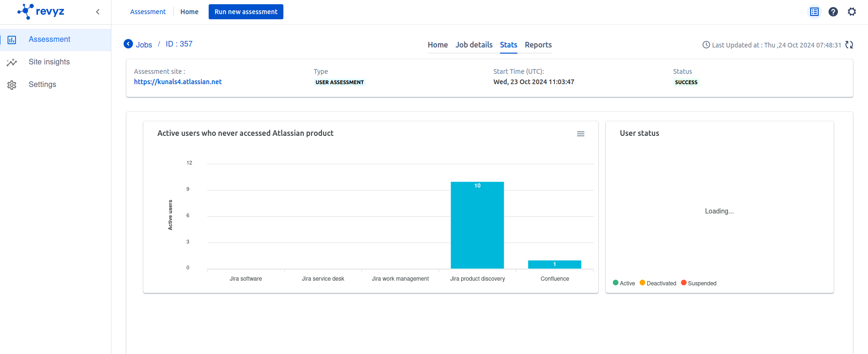Click the Jira software axis label

tap(246, 279)
